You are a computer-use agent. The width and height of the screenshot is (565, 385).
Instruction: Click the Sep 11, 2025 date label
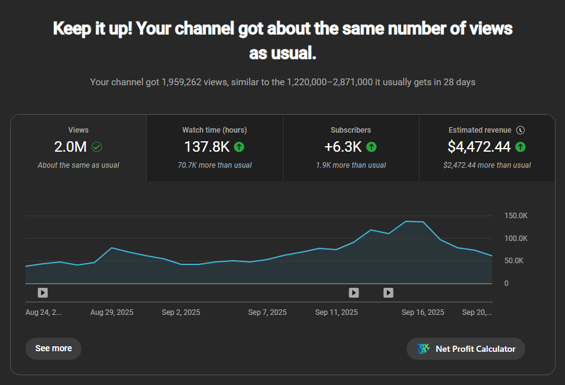337,312
